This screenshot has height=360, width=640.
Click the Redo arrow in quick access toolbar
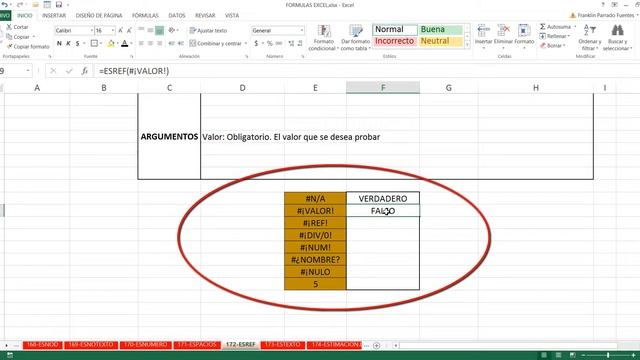coord(19,4)
